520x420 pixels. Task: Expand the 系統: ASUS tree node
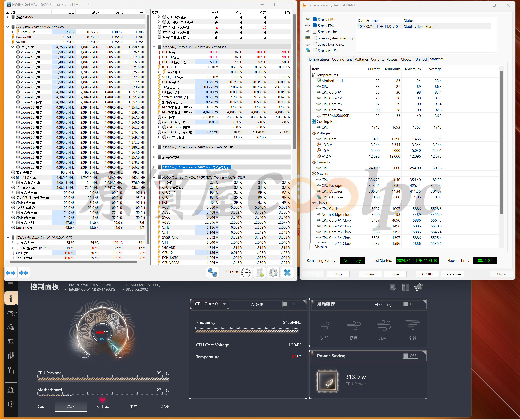click(8, 17)
